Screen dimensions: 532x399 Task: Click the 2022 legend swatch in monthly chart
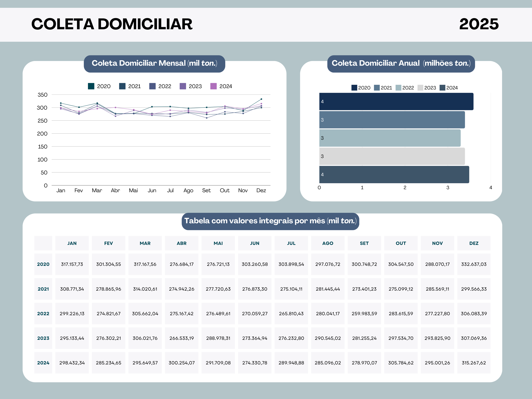pyautogui.click(x=152, y=86)
